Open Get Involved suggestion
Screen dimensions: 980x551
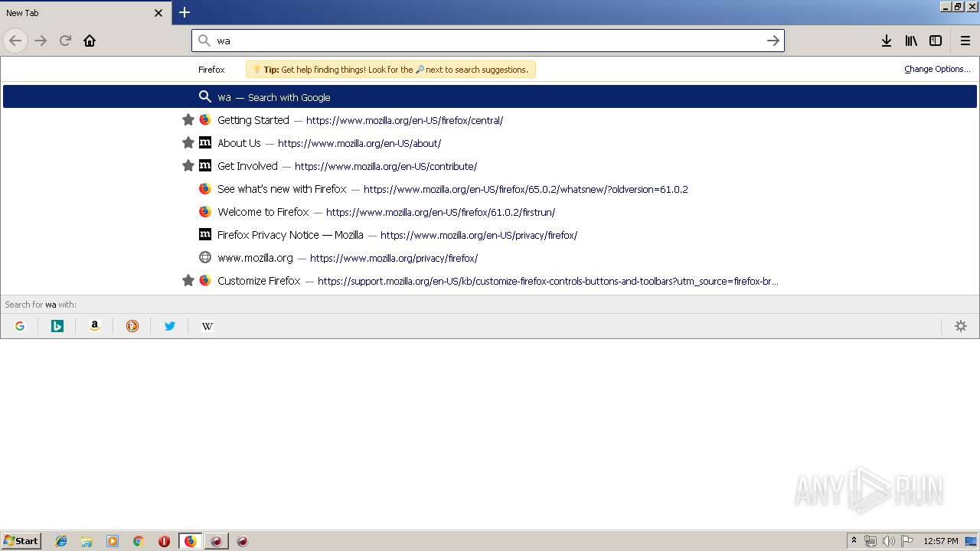coord(490,166)
